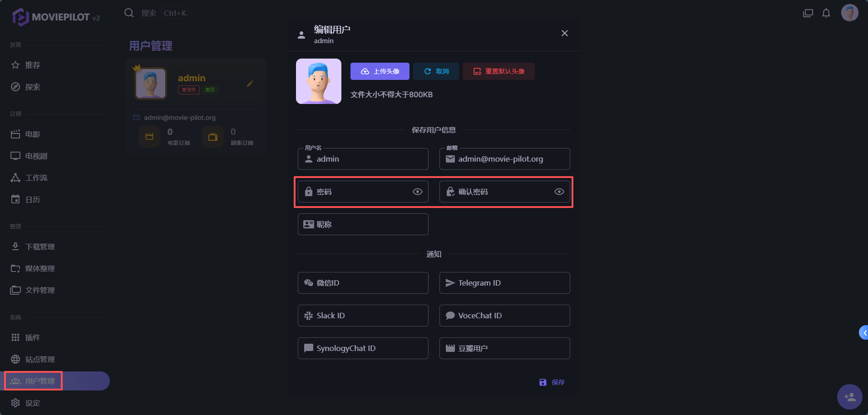The width and height of the screenshot is (868, 415).
Task: Open the user avatar menu top right
Action: pyautogui.click(x=849, y=13)
